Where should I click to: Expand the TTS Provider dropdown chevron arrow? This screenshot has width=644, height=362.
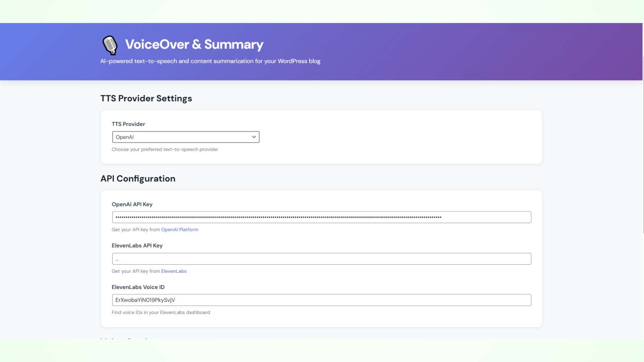(x=254, y=137)
